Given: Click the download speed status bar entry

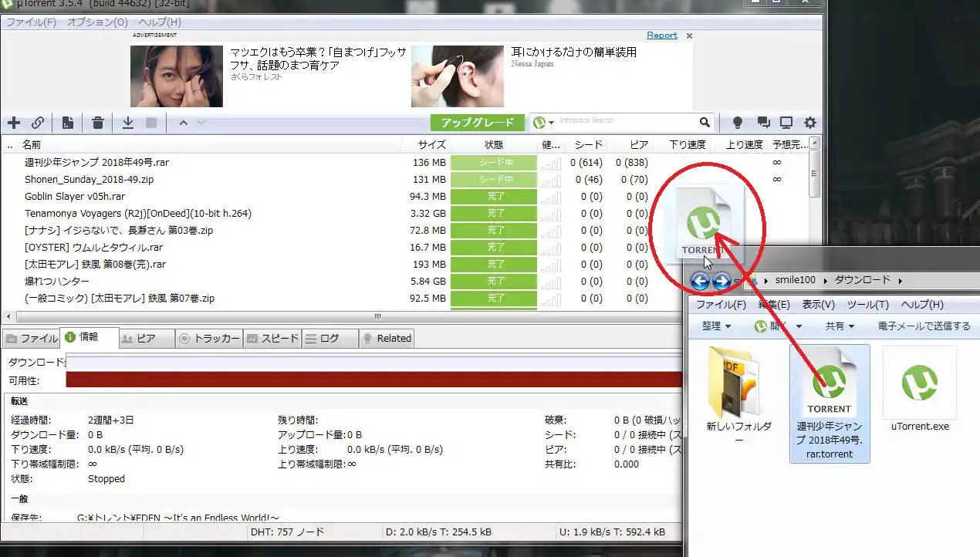Looking at the screenshot, I should click(x=437, y=532).
